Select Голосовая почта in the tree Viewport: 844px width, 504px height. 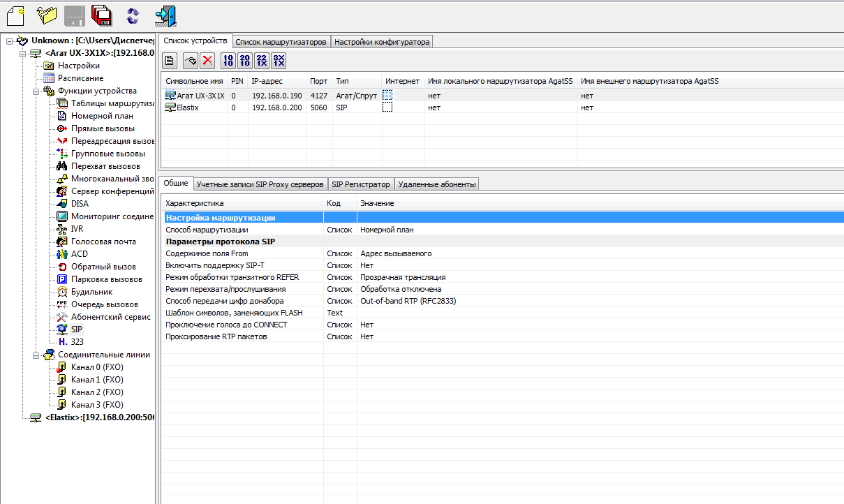103,242
